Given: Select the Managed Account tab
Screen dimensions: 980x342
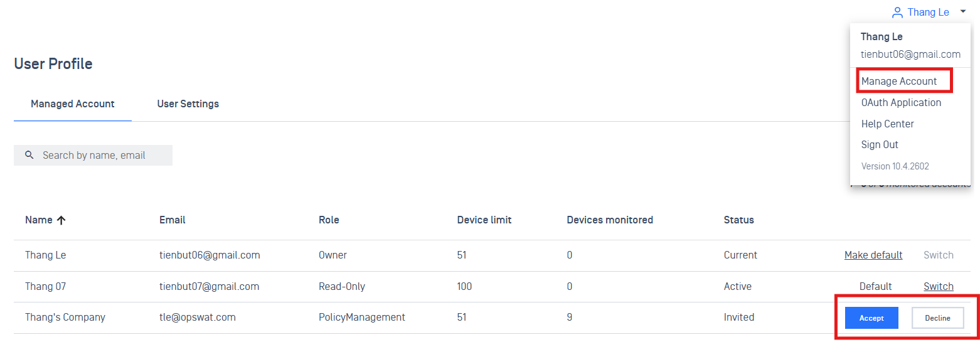Looking at the screenshot, I should click(73, 104).
